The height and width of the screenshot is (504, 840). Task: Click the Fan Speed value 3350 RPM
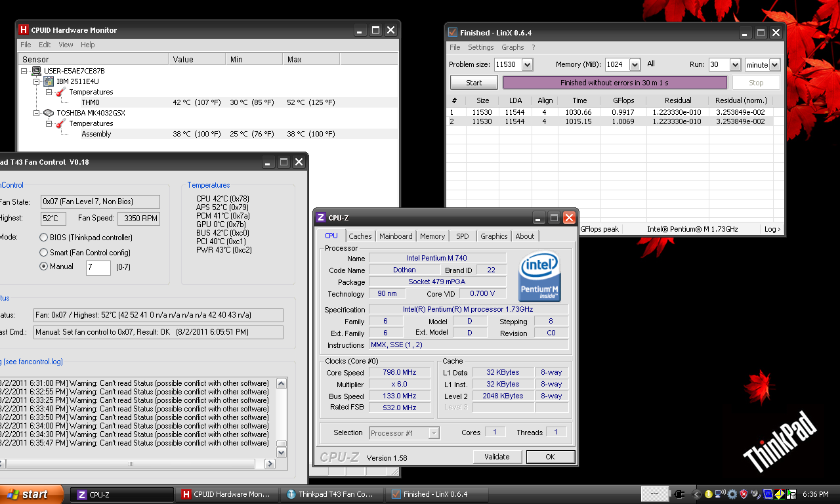point(138,219)
